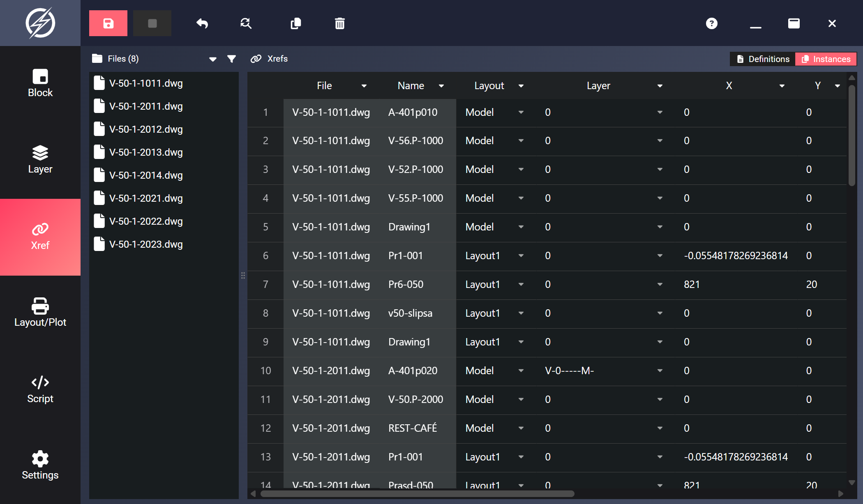Open the Block sidebar panel

click(40, 83)
